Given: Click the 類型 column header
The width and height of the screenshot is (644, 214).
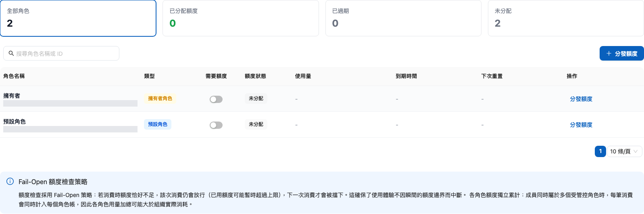Looking at the screenshot, I should click(150, 76).
